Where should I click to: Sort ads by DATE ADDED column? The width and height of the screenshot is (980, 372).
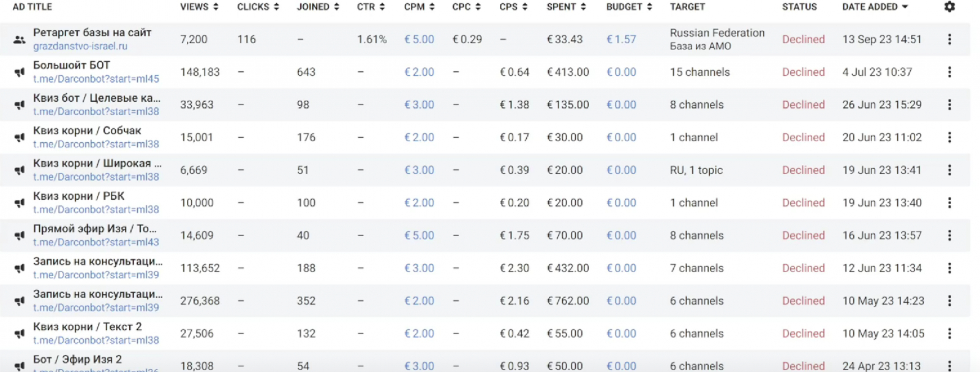(875, 7)
